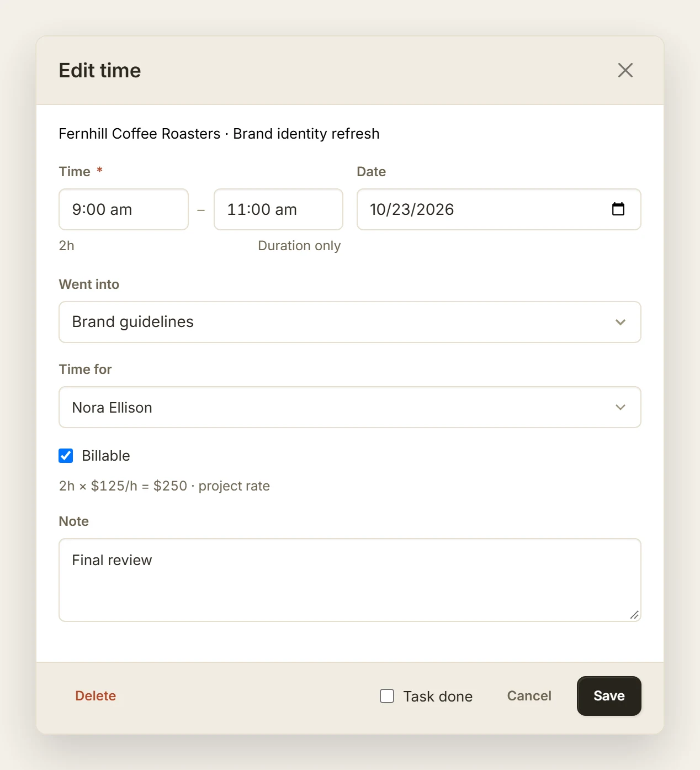700x770 pixels.
Task: Open the Time for dropdown
Action: (x=350, y=407)
